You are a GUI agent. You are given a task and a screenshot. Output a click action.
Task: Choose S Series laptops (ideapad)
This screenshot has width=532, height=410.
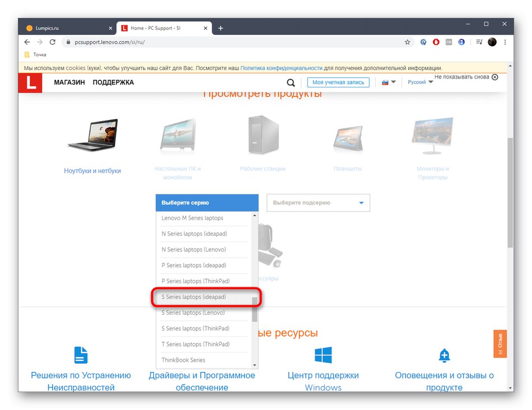coord(204,297)
